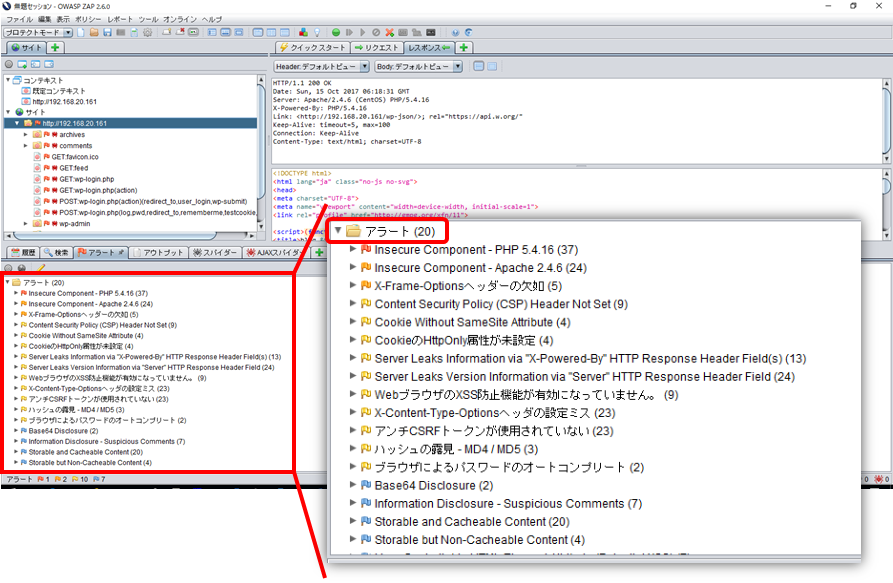Click the remove-context icon with red X

click(180, 32)
